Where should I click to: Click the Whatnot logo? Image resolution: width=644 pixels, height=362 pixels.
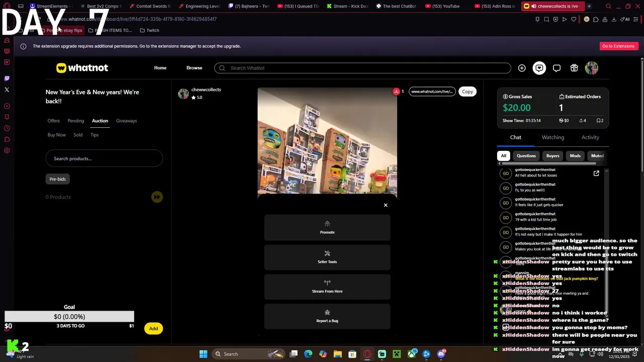[x=82, y=68]
